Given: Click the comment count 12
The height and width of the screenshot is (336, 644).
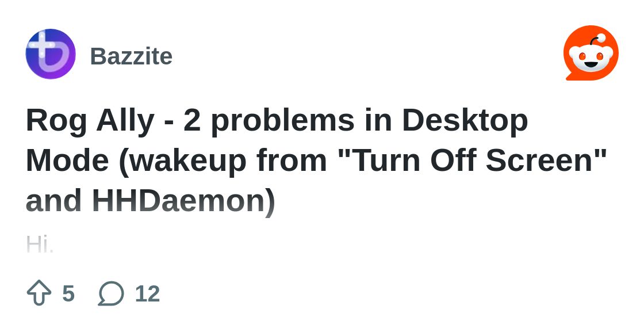Looking at the screenshot, I should [x=147, y=293].
